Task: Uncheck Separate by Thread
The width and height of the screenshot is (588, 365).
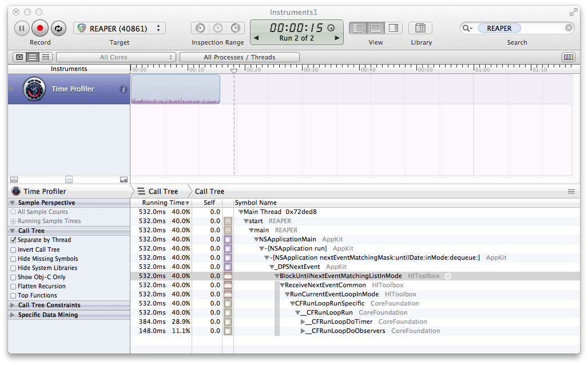Action: click(x=14, y=240)
